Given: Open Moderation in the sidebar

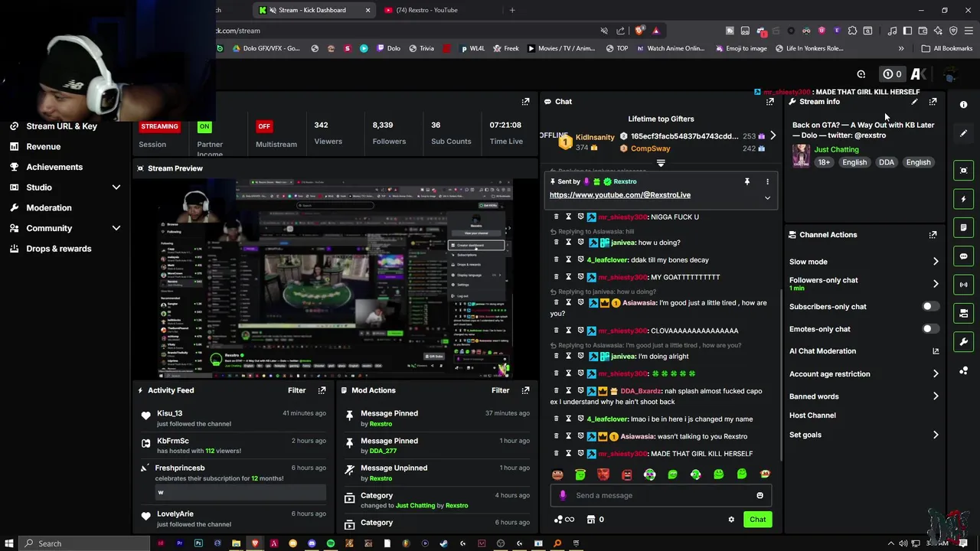Looking at the screenshot, I should pyautogui.click(x=48, y=207).
